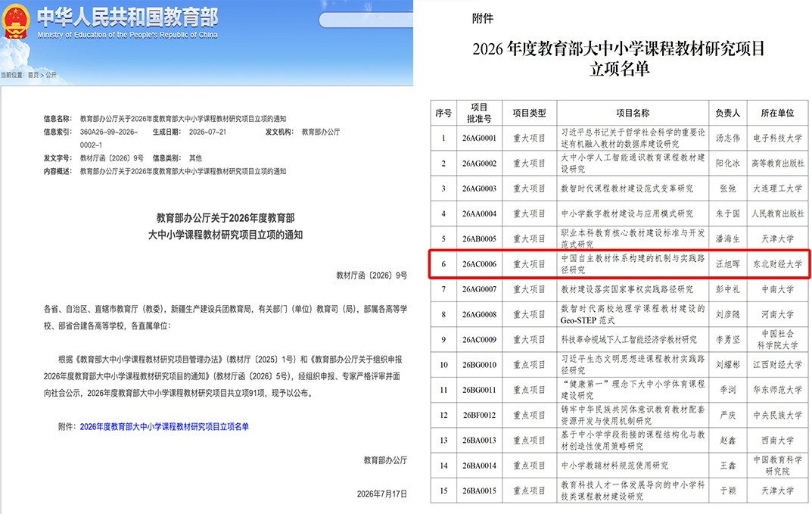Click approval number 26AG0007
812x514 pixels.
pyautogui.click(x=479, y=289)
